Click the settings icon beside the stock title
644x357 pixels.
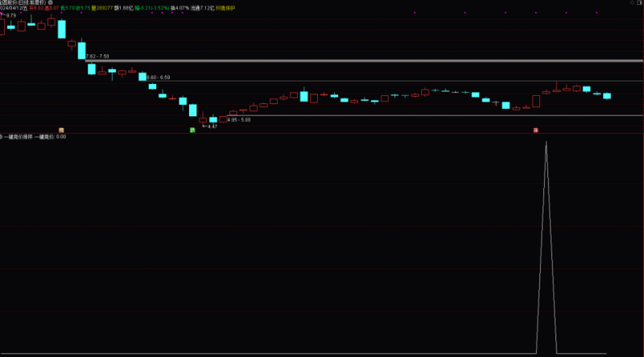[51, 2]
